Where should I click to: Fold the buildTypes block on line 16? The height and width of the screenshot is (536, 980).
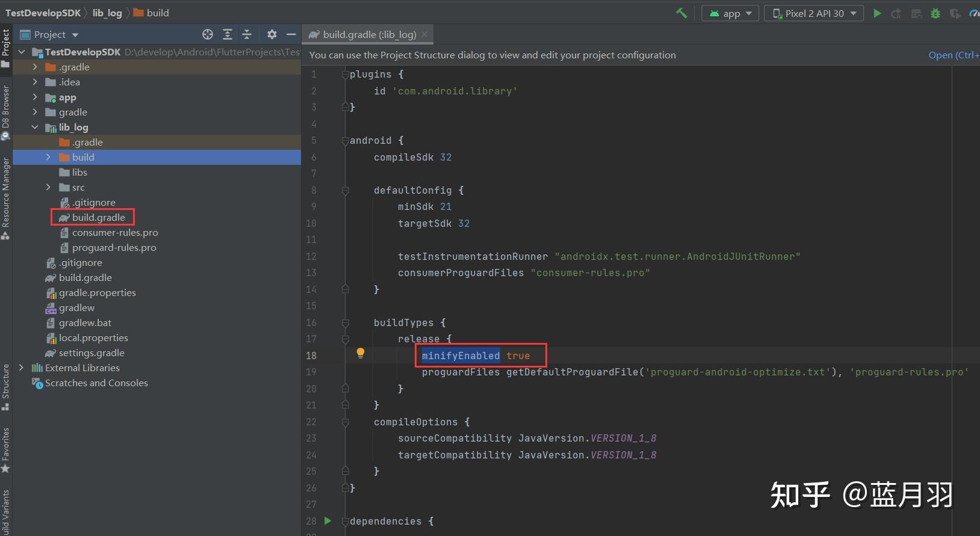pos(345,323)
